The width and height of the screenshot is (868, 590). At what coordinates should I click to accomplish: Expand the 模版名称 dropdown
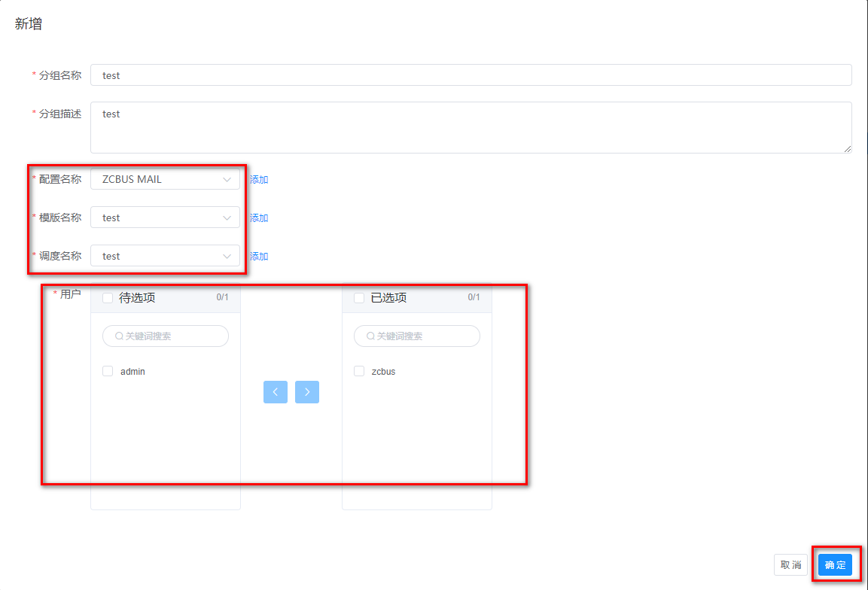point(165,217)
